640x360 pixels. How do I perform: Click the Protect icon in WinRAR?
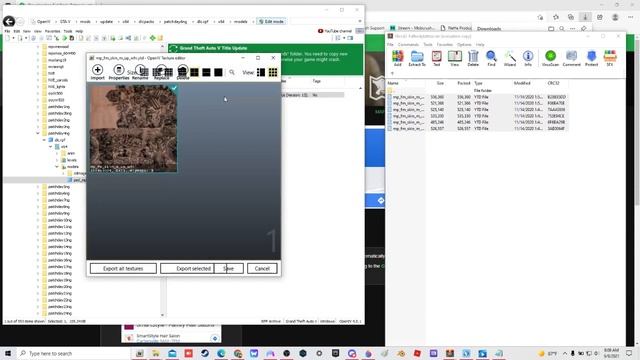pos(591,58)
